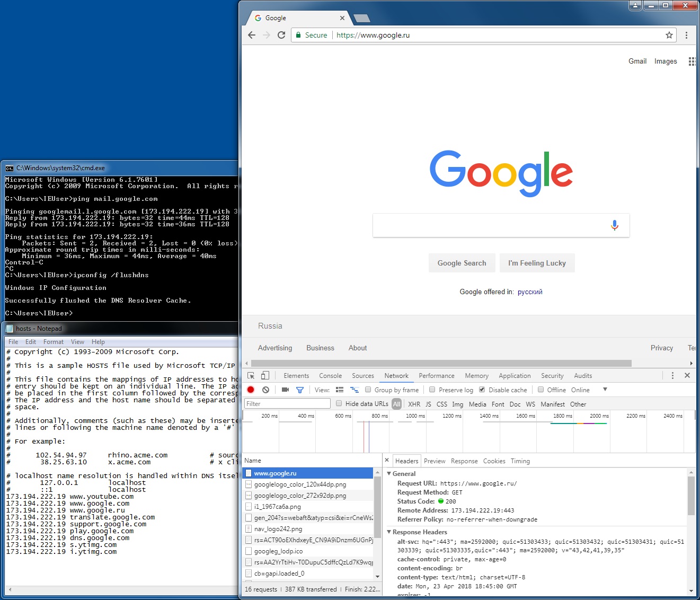Open the Images link
Image resolution: width=700 pixels, height=600 pixels.
[666, 61]
